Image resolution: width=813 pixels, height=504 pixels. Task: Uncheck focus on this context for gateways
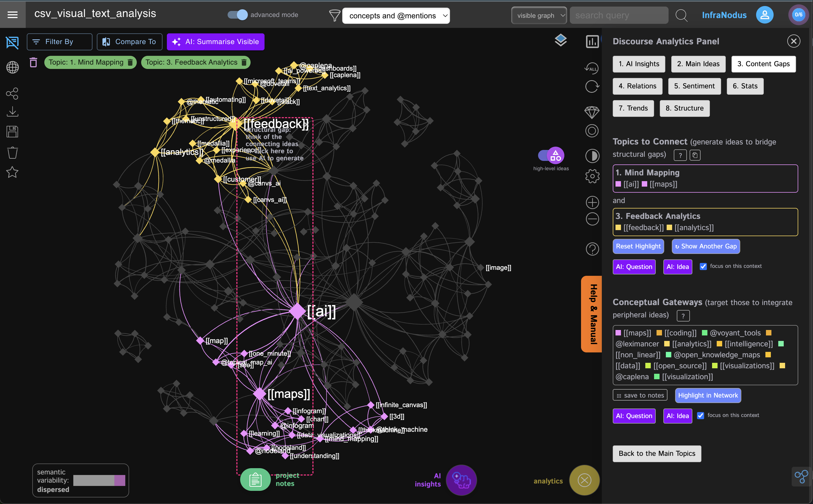[x=700, y=415]
